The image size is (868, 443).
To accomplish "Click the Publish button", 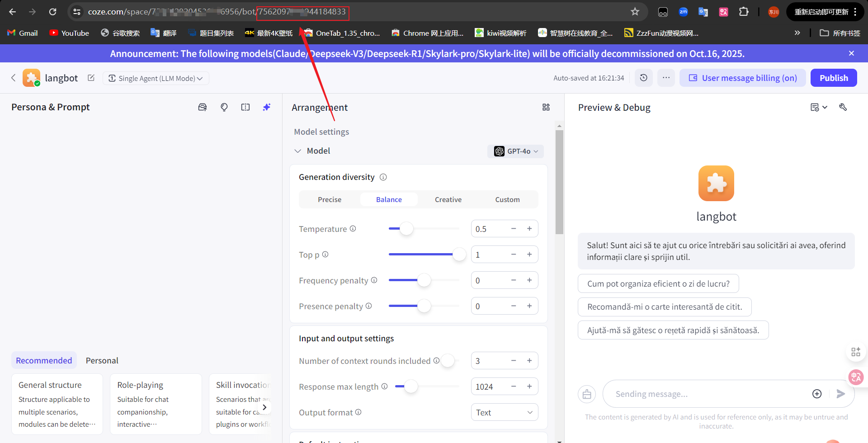I will click(834, 78).
